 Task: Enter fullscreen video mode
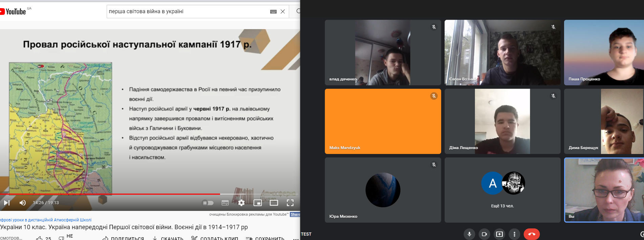pos(290,203)
